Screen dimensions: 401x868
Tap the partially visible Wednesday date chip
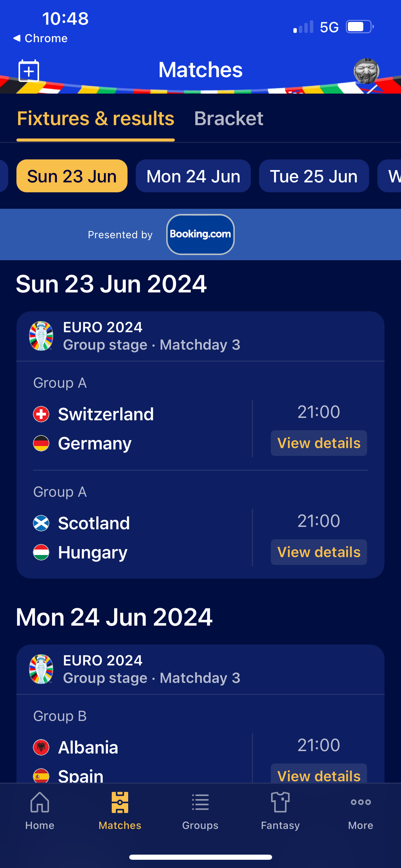point(389,176)
